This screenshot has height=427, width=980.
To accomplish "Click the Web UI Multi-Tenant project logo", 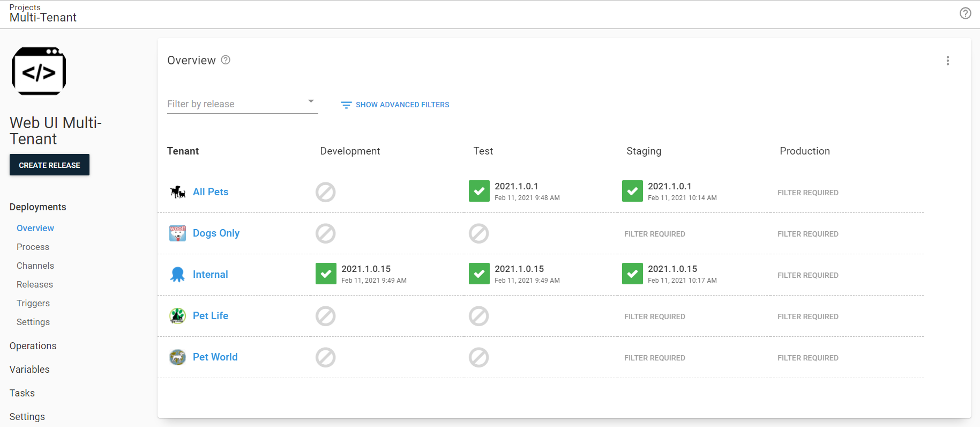I will click(x=39, y=71).
